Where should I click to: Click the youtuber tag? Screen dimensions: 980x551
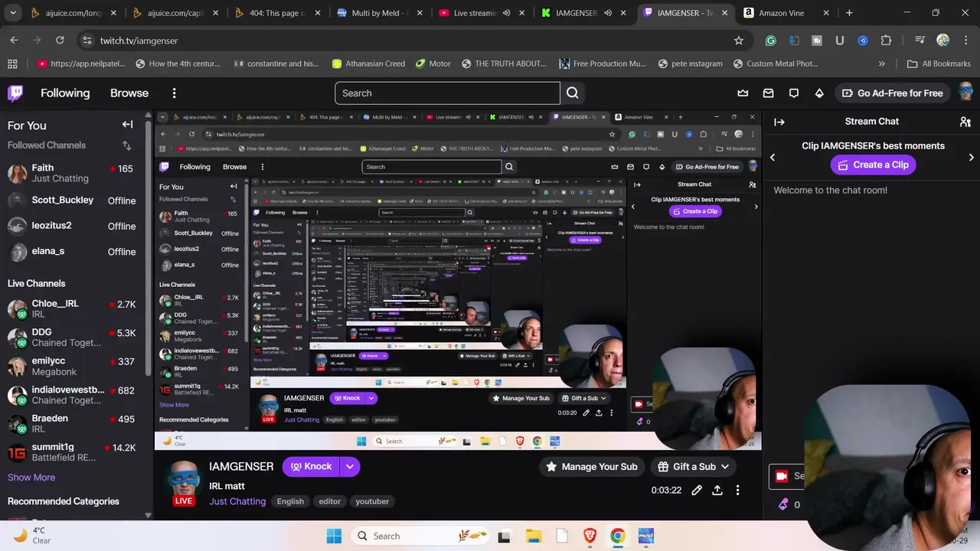tap(372, 501)
